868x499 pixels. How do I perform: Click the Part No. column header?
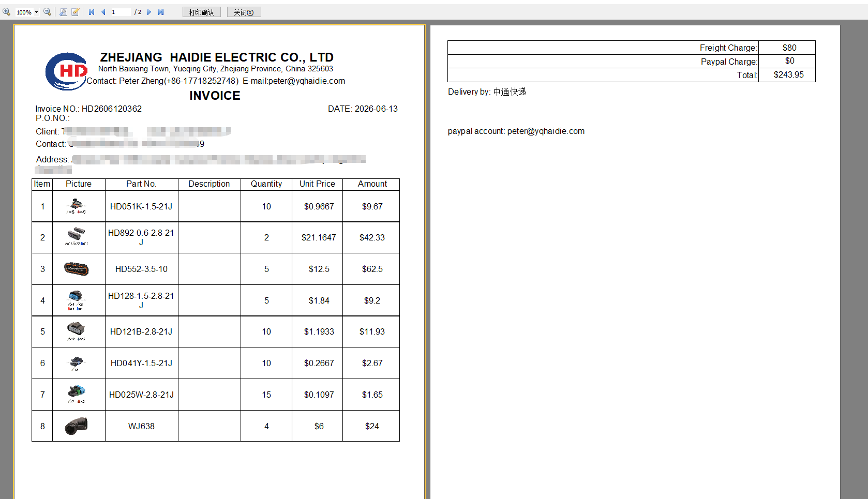[x=141, y=184]
